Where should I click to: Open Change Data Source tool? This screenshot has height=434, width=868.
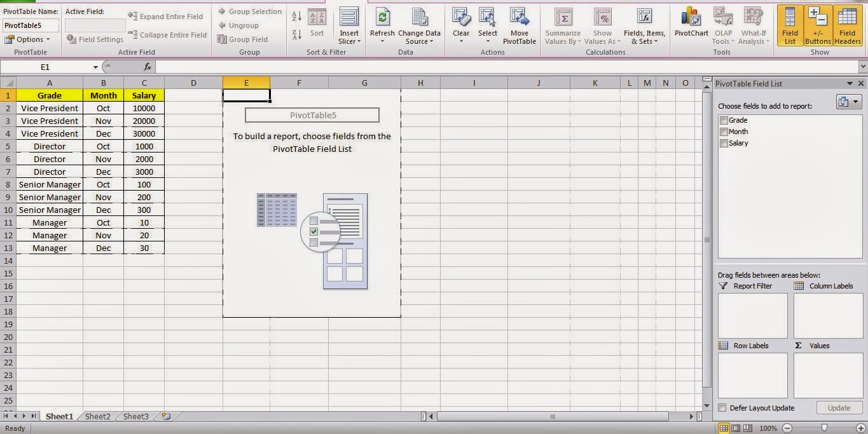pyautogui.click(x=419, y=25)
